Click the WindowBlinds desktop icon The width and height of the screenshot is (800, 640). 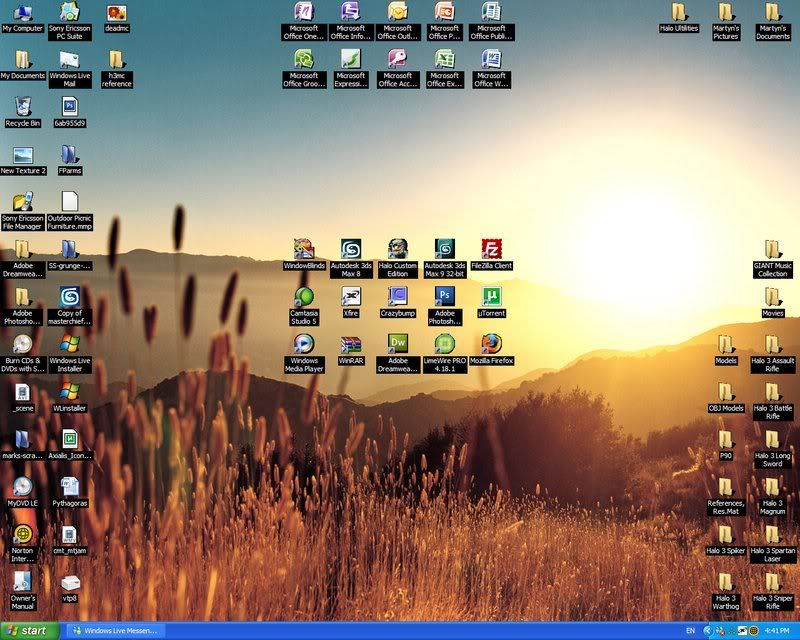coord(304,249)
